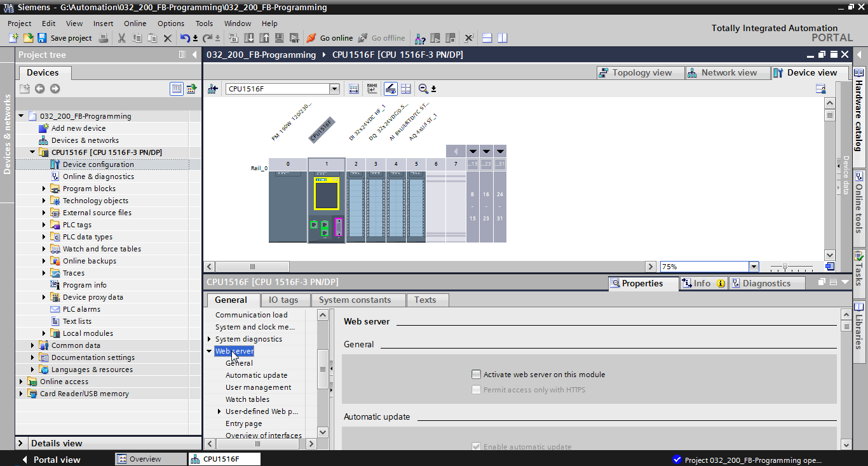This screenshot has width=868, height=466.
Task: Split the editor space horizontally
Action: [487, 38]
